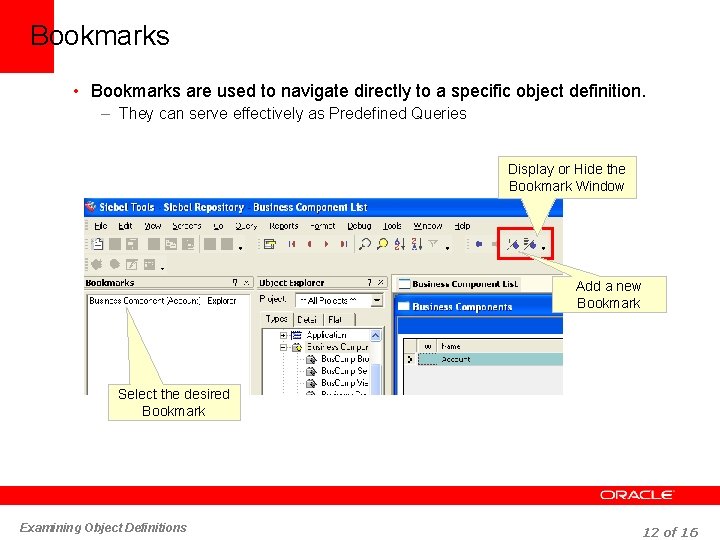The image size is (720, 540).
Task: Switch to the Detail tab
Action: pos(307,319)
